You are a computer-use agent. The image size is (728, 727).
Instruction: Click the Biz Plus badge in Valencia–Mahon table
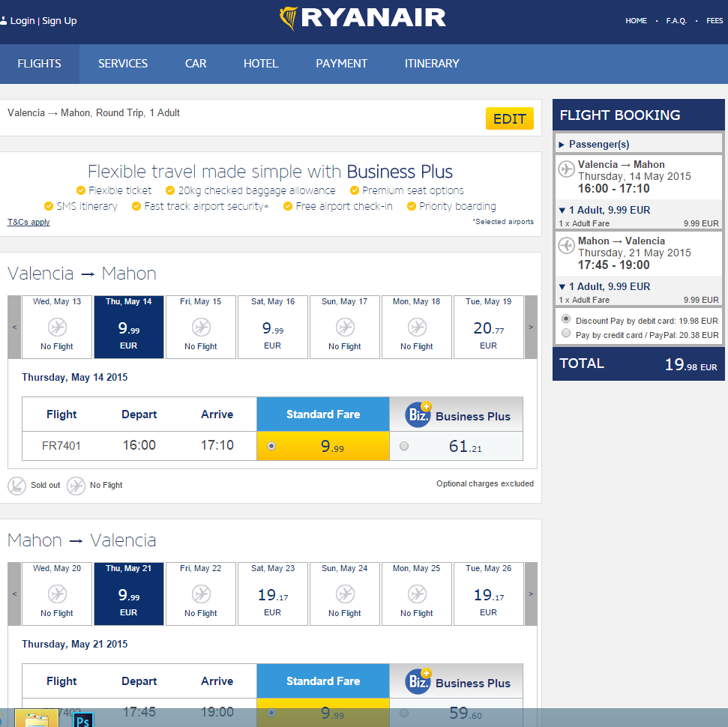[x=418, y=414]
